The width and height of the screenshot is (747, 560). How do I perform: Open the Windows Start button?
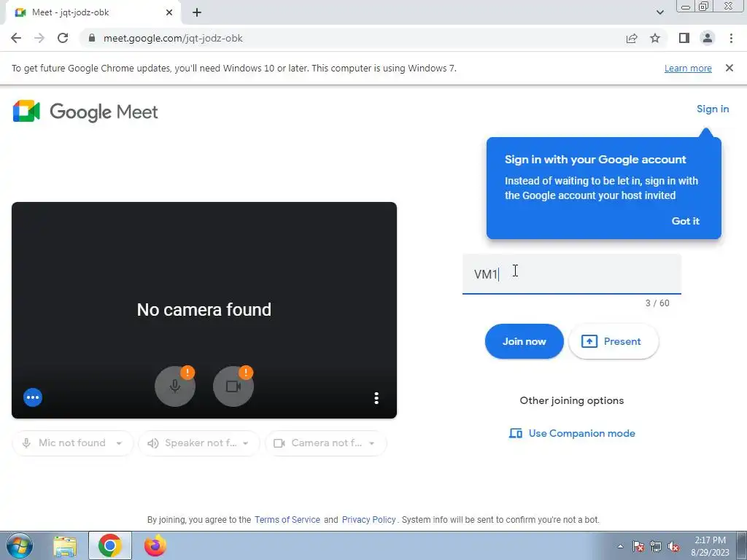tap(20, 545)
